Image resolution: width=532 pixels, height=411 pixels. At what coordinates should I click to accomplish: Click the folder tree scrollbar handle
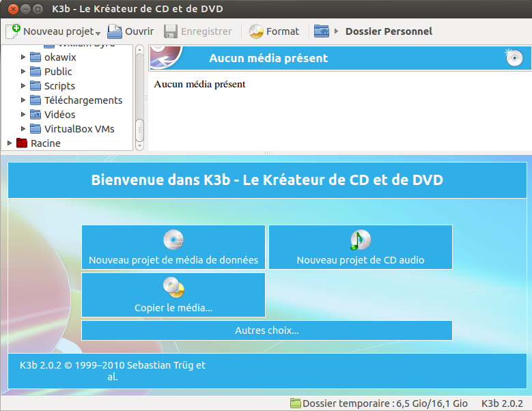139,130
